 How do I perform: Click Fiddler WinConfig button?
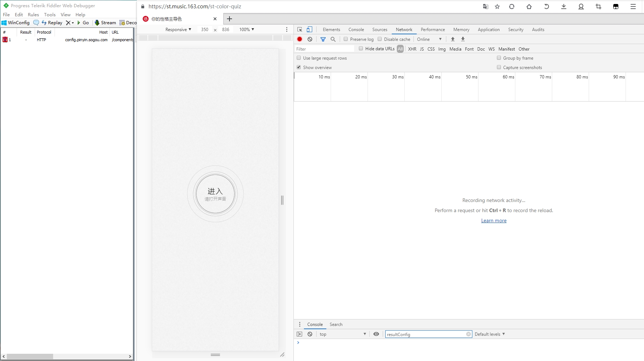point(16,22)
